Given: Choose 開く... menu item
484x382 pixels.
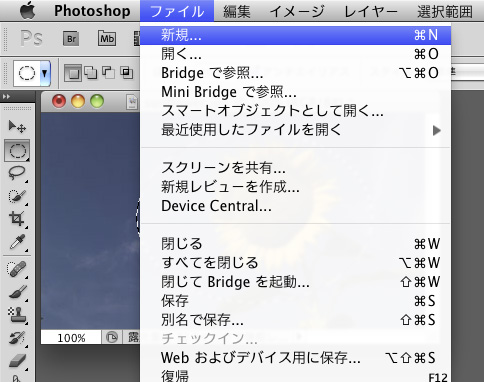Looking at the screenshot, I should [295, 54].
